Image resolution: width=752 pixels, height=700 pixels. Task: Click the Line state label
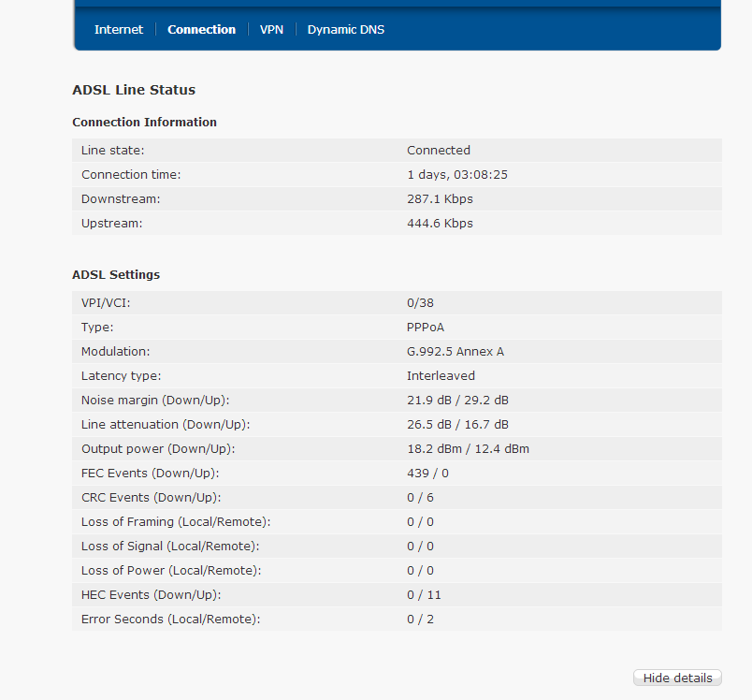(112, 150)
